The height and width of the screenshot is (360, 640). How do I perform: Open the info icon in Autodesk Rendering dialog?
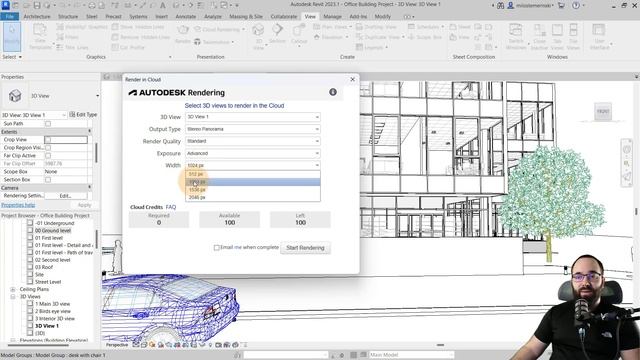pyautogui.click(x=333, y=92)
